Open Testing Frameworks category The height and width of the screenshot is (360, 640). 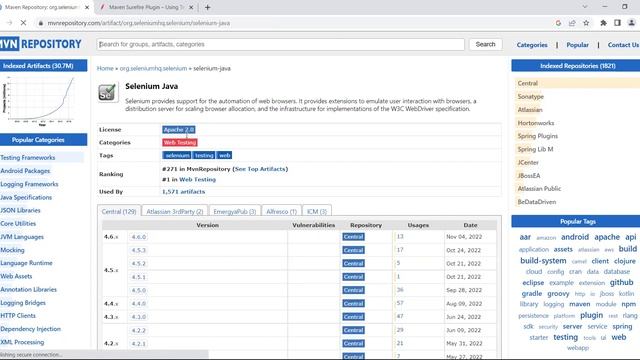click(28, 158)
